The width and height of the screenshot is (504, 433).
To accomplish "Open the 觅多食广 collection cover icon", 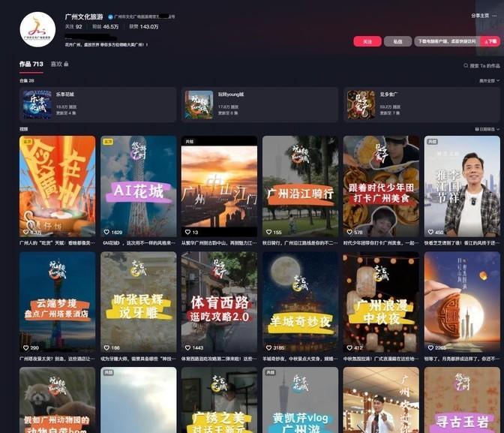I will [x=361, y=104].
